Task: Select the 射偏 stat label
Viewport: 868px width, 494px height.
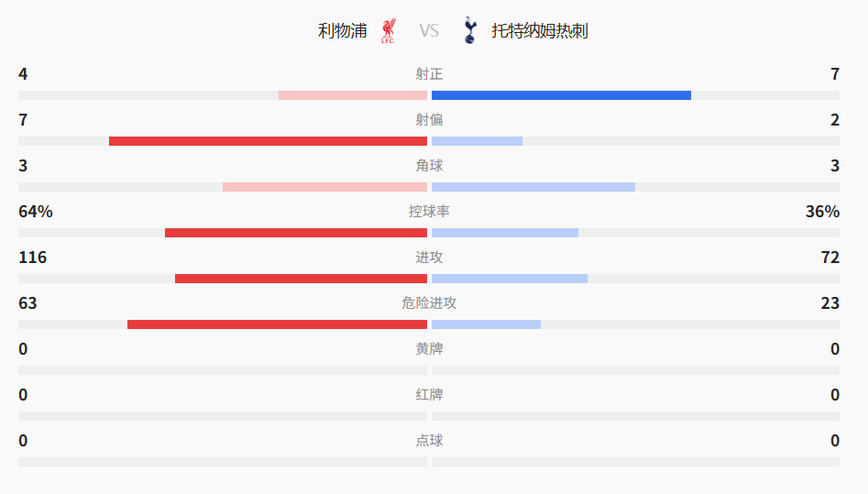Action: [x=429, y=120]
